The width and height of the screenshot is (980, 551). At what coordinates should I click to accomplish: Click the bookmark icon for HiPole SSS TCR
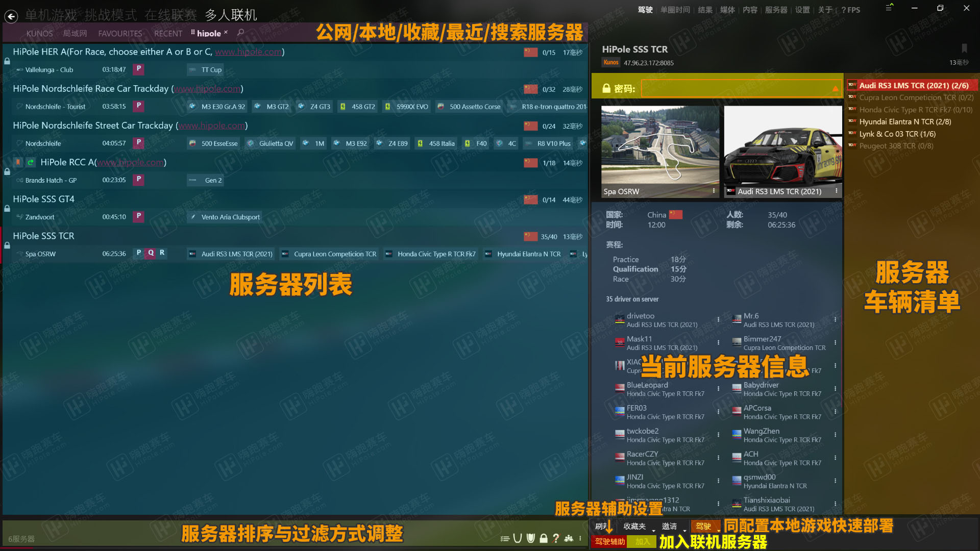964,48
